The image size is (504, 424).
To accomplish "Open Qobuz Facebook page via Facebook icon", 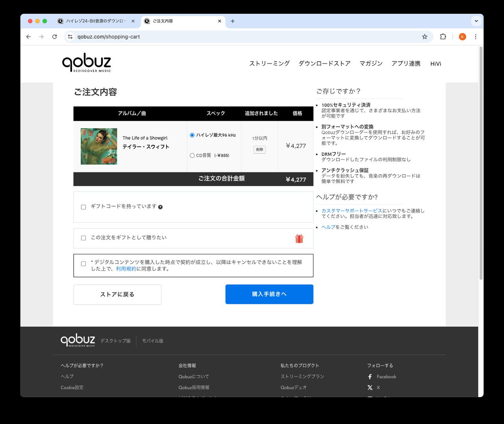I will (369, 376).
